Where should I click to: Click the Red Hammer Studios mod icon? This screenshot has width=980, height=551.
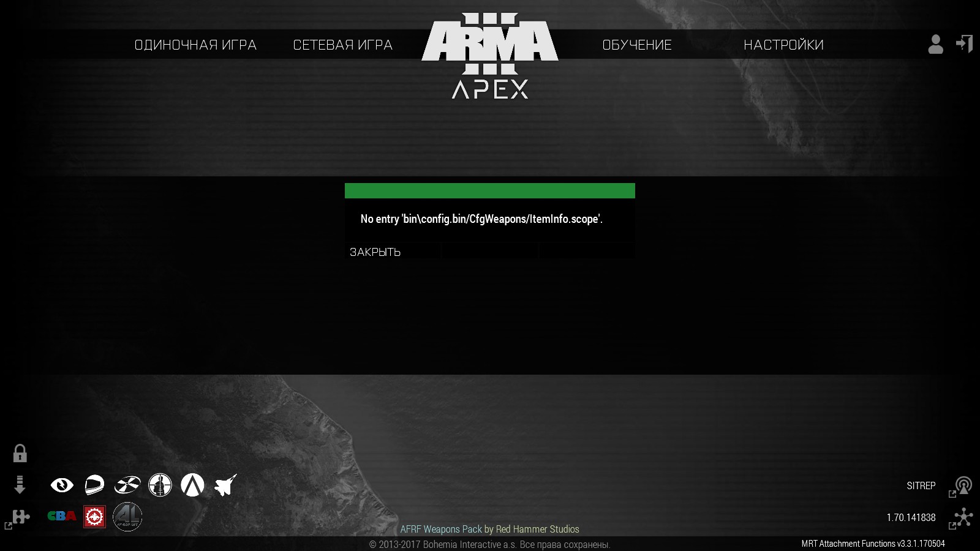(x=94, y=517)
